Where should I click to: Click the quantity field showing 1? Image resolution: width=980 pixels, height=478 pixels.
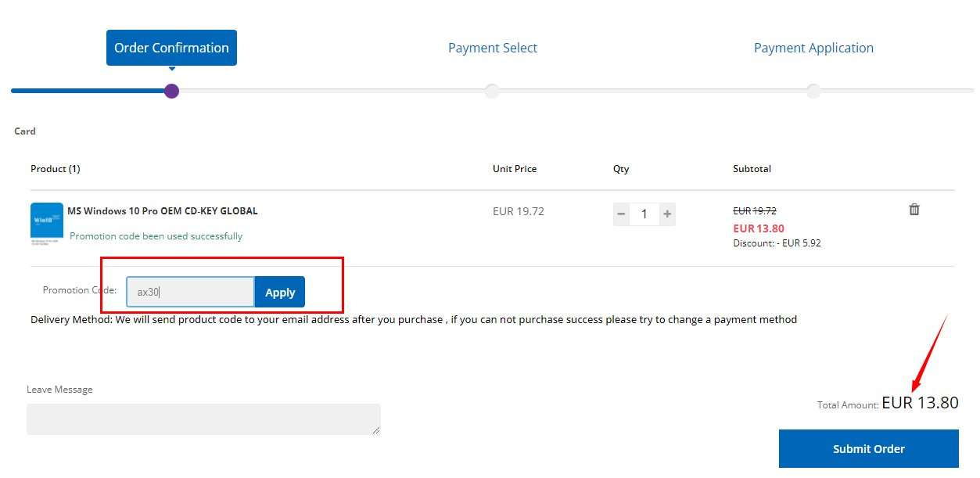point(644,214)
